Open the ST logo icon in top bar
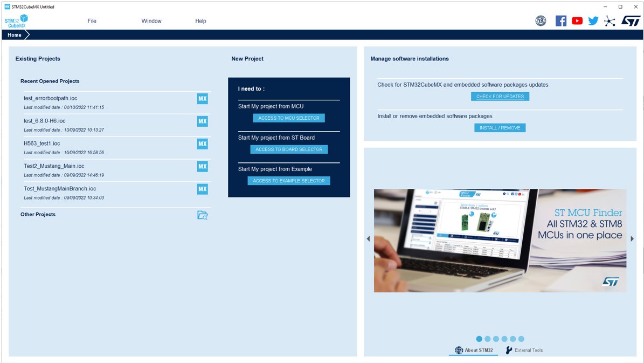Screen dimensions: 644x363 (631, 21)
